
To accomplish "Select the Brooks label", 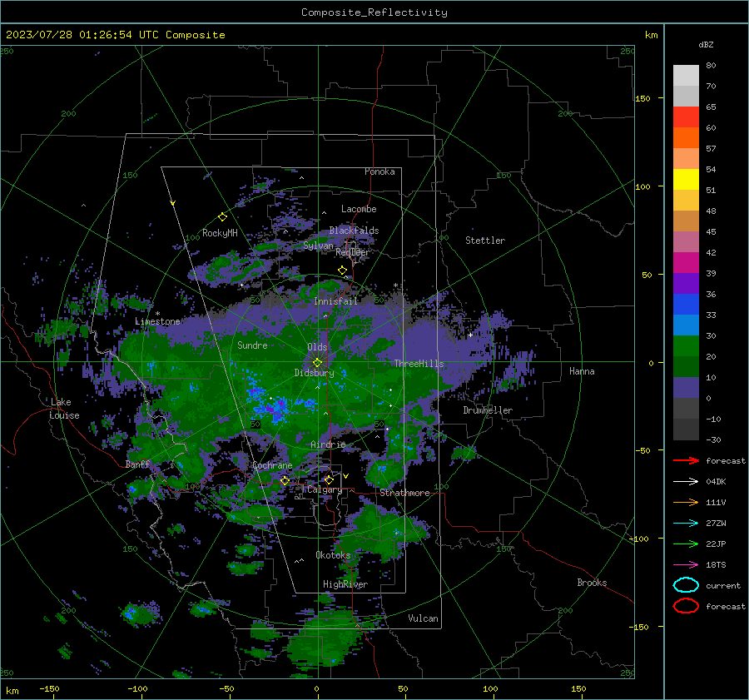I will pos(592,583).
